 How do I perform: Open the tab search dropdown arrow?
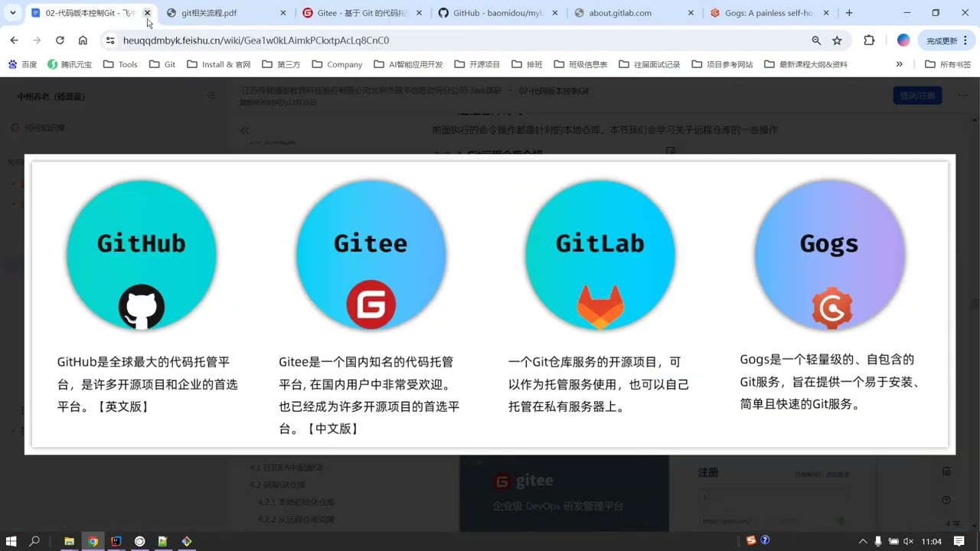pyautogui.click(x=13, y=13)
